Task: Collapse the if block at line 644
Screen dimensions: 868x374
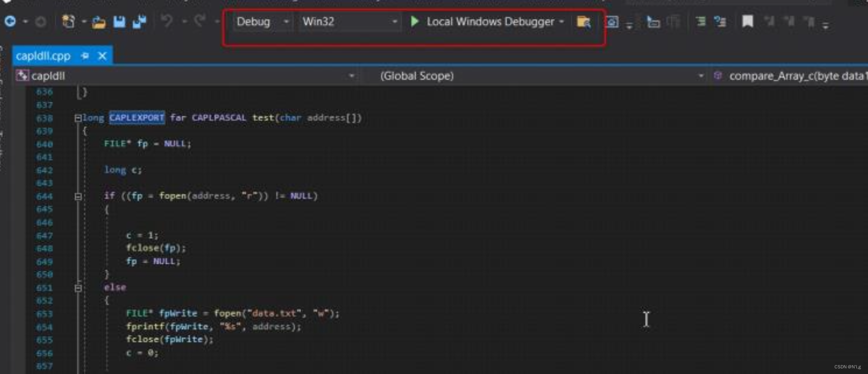Action: coord(78,196)
